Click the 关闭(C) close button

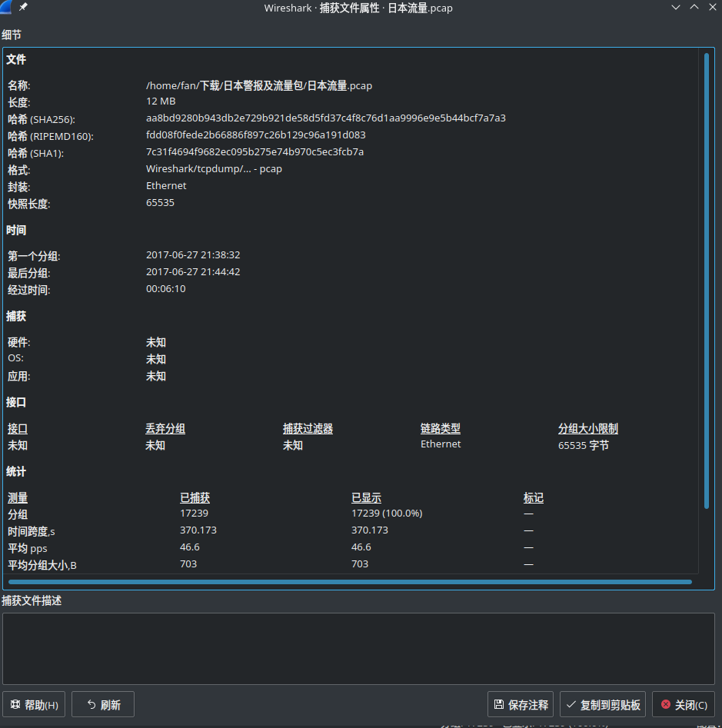click(x=684, y=704)
